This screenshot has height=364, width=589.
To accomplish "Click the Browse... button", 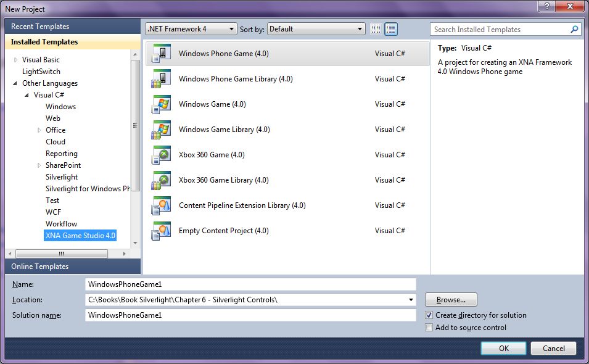I will (451, 300).
